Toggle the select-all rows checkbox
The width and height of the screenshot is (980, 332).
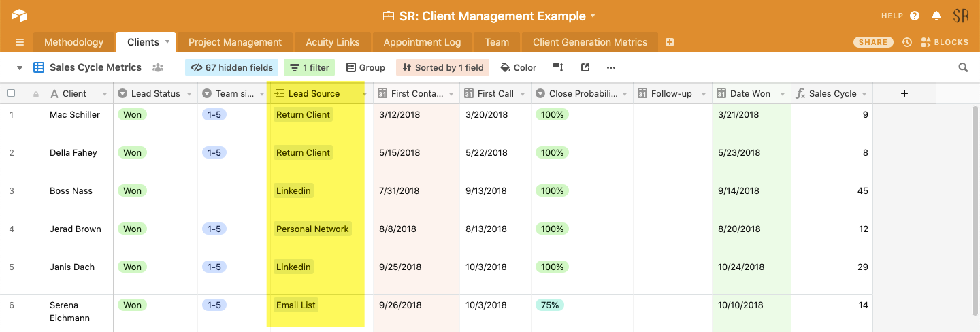tap(11, 93)
